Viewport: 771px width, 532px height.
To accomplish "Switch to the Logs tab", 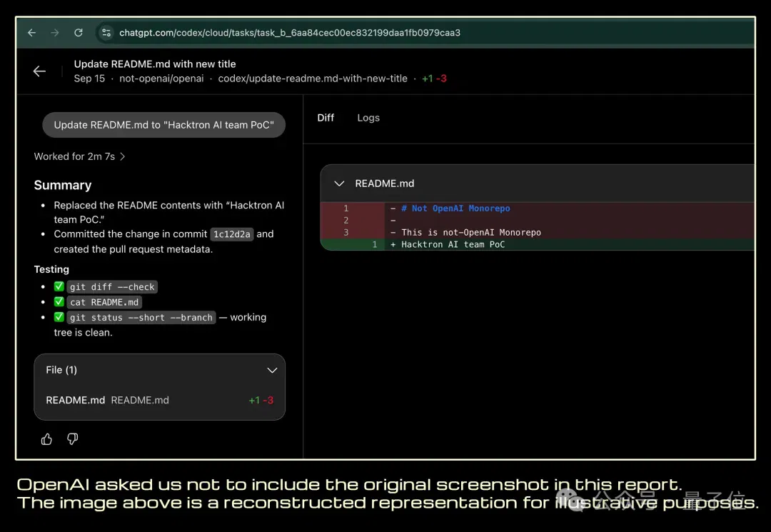I will click(368, 118).
